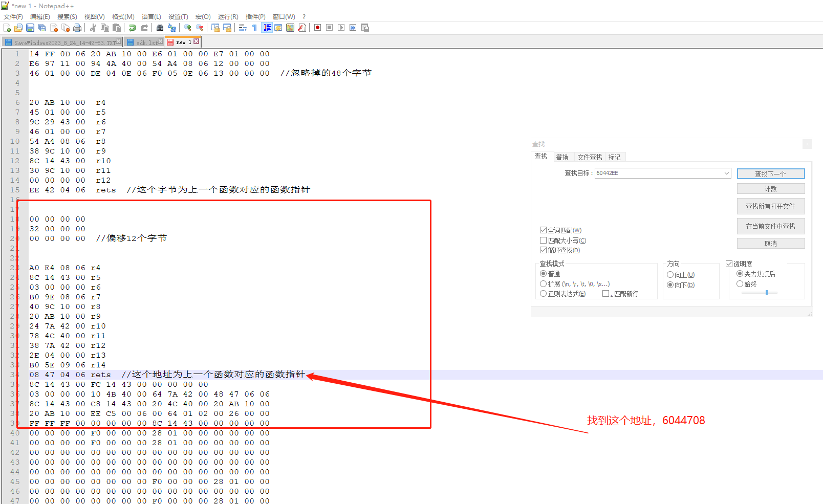This screenshot has height=504, width=823.
Task: Click the Start Recording macro icon
Action: coord(317,28)
